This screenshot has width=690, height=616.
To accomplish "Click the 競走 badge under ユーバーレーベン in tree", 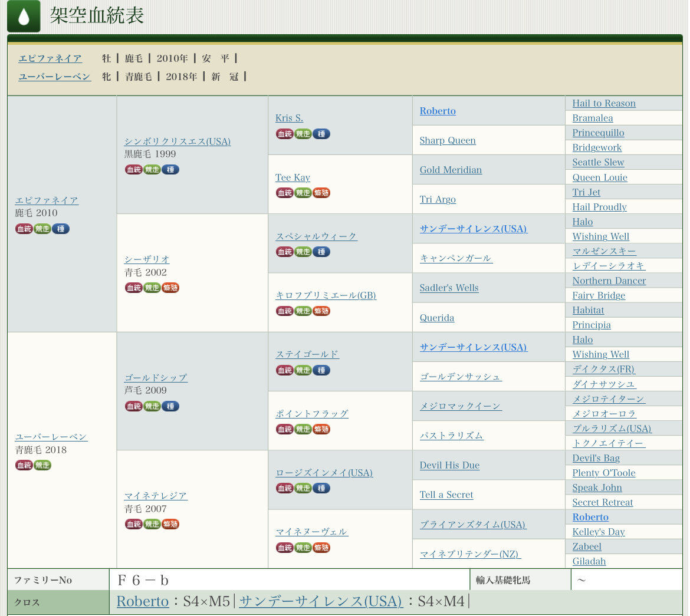I will coord(42,465).
